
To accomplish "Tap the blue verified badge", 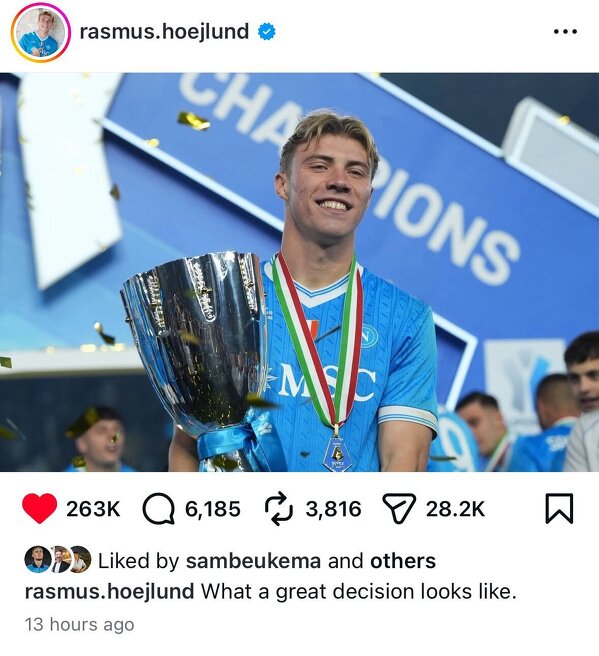I will (266, 32).
